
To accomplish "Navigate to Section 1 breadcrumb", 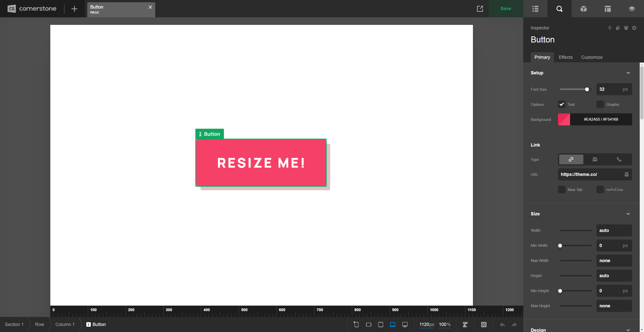I will [x=14, y=324].
